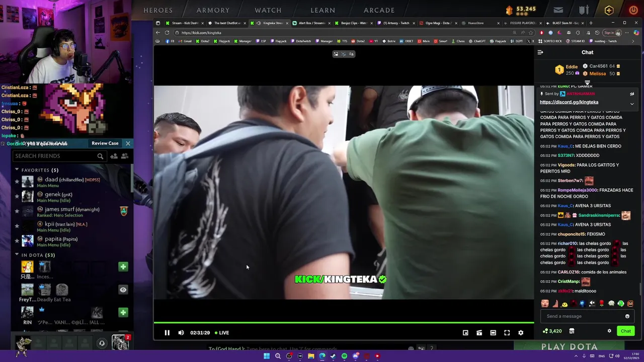This screenshot has height=362, width=644.
Task: Toggle theater mode in the player
Action: tap(493, 332)
